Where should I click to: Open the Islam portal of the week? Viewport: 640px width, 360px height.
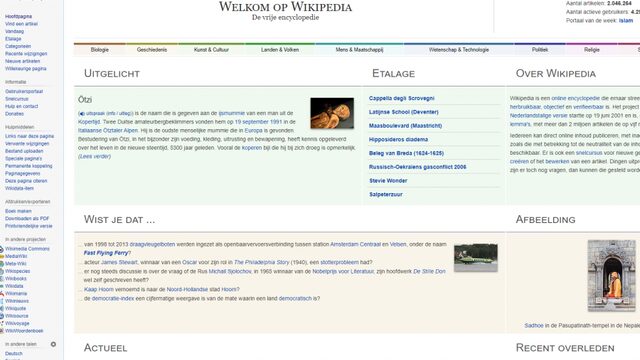[x=626, y=20]
